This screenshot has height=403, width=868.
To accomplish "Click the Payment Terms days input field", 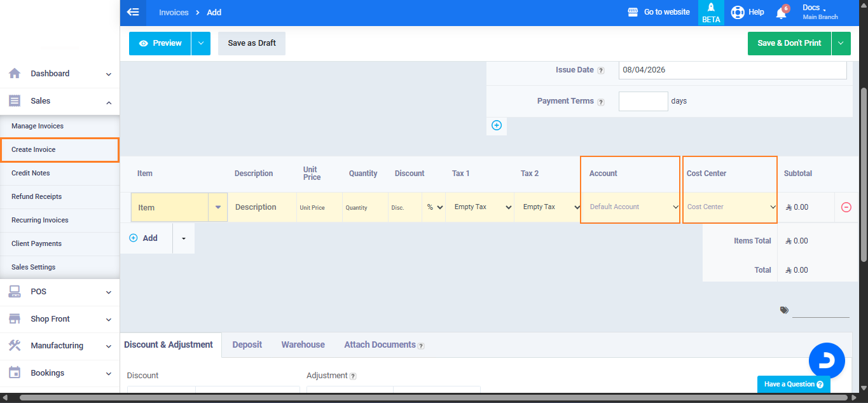I will 643,101.
